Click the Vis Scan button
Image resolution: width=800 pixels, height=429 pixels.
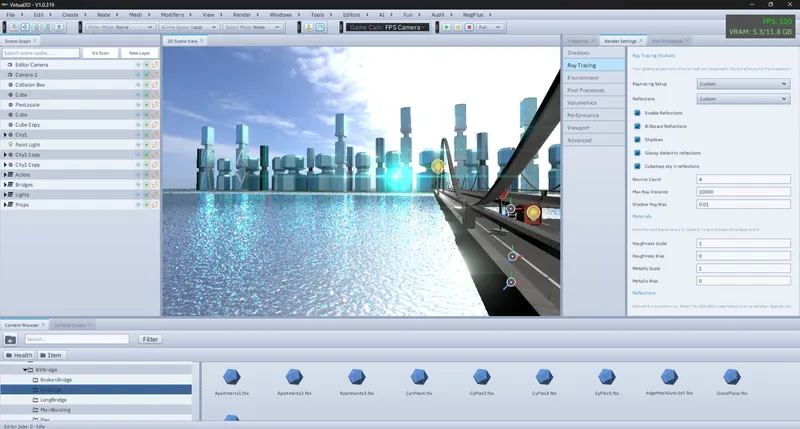pyautogui.click(x=100, y=53)
